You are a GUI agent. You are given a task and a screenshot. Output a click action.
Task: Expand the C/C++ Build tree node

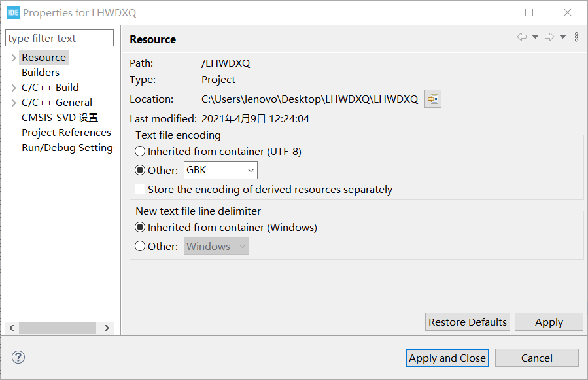(x=14, y=88)
